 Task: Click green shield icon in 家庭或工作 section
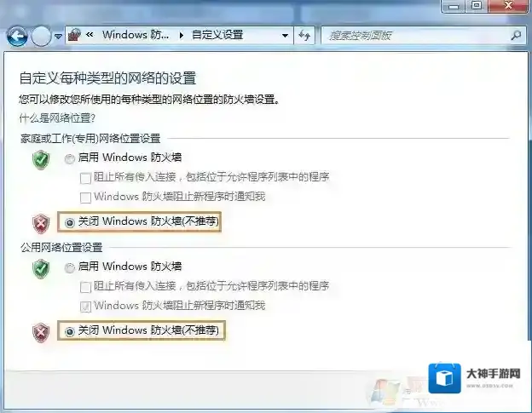pos(41,160)
